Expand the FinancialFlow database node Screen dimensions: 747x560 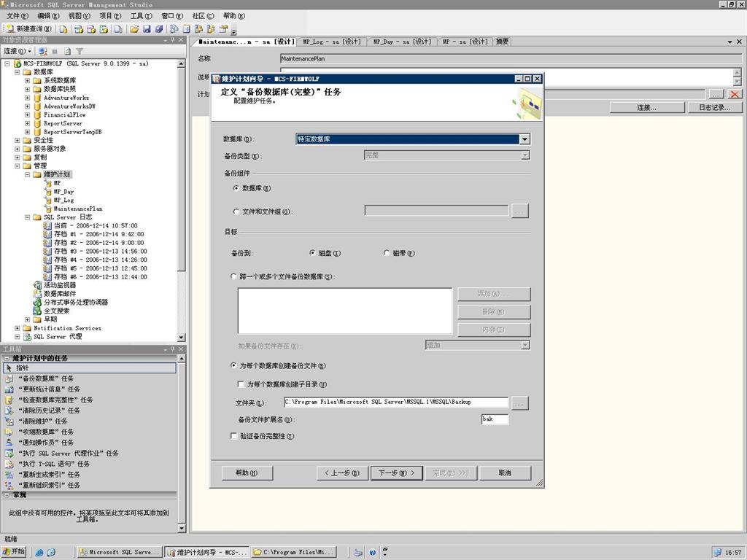(27, 114)
